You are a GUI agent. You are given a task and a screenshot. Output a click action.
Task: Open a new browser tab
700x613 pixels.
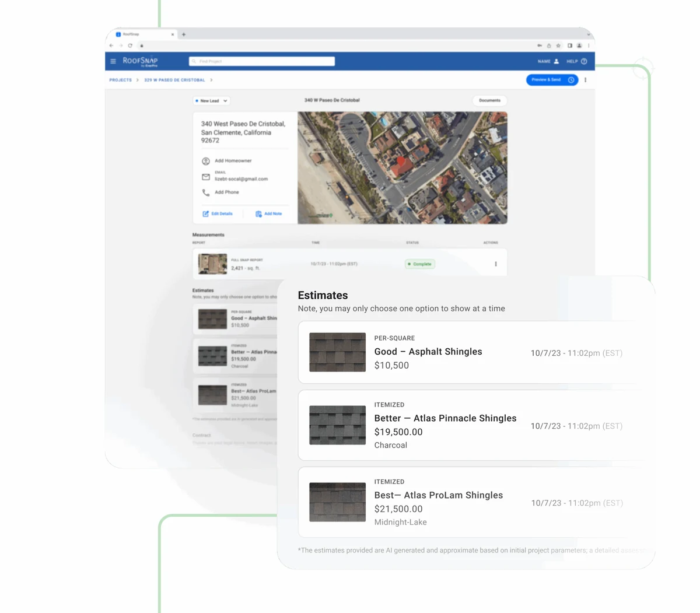pos(183,34)
